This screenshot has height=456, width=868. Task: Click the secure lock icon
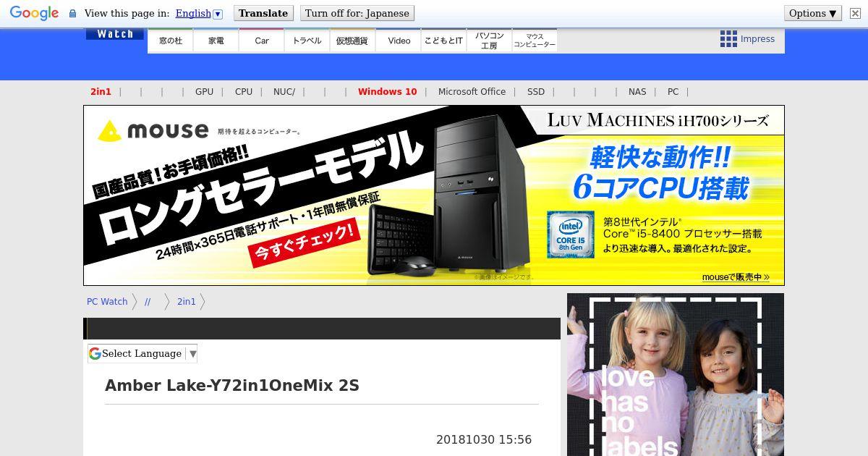(x=72, y=13)
